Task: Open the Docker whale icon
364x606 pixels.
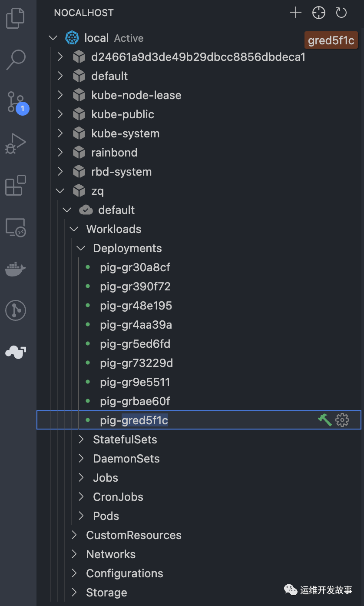Action: pyautogui.click(x=16, y=269)
